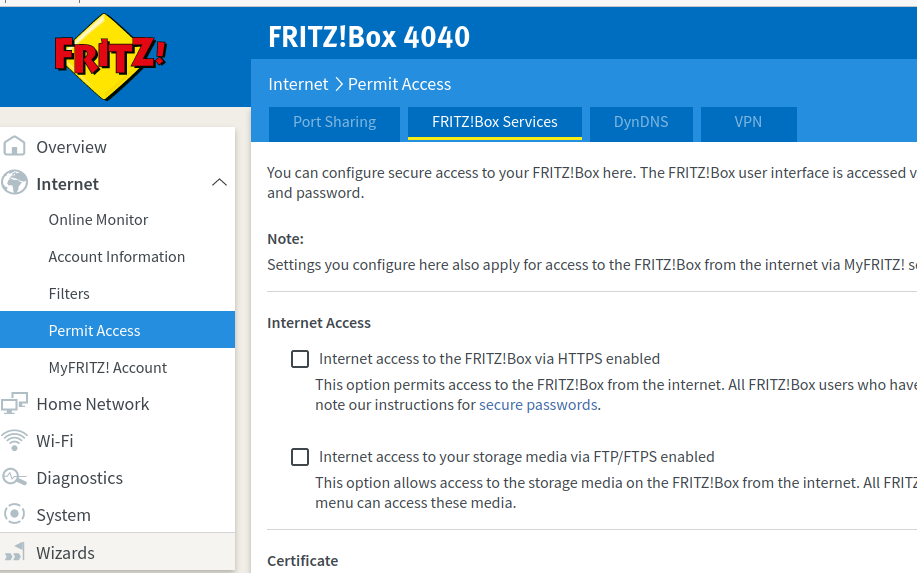
Task: Enable storage media access via FTP/FTPS checkbox
Action: coord(300,457)
